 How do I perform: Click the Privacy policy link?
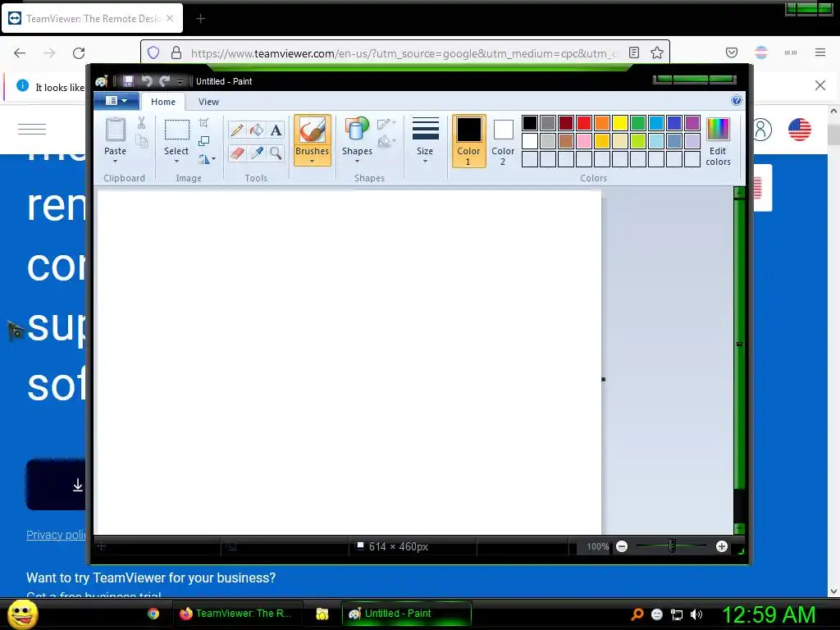coord(56,535)
